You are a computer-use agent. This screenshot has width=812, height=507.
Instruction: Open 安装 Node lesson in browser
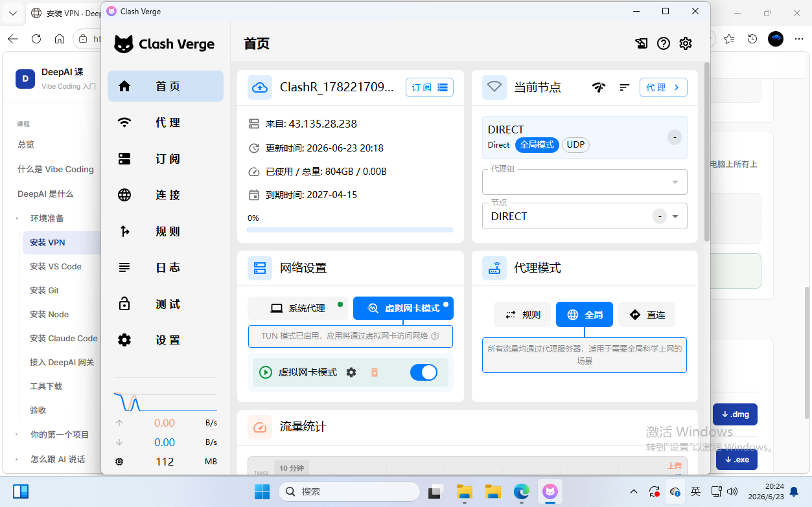[x=49, y=314]
